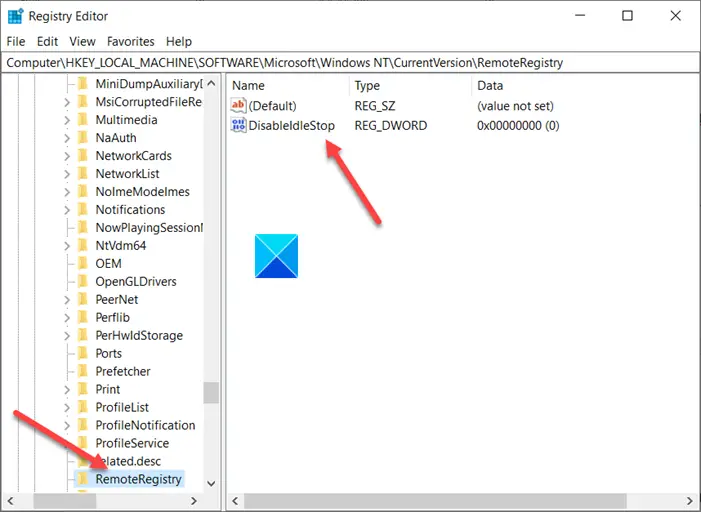
Task: Click the tree pane vertical scrollbar thumb
Action: [211, 393]
